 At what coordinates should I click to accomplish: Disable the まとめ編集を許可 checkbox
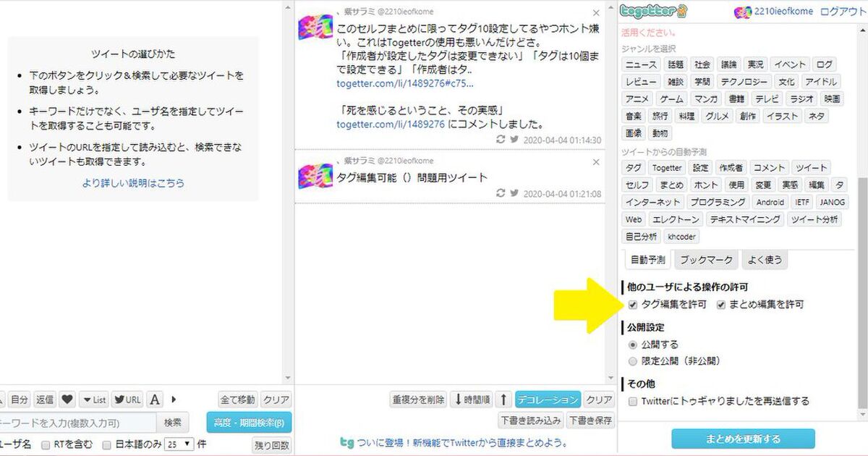[x=721, y=305]
